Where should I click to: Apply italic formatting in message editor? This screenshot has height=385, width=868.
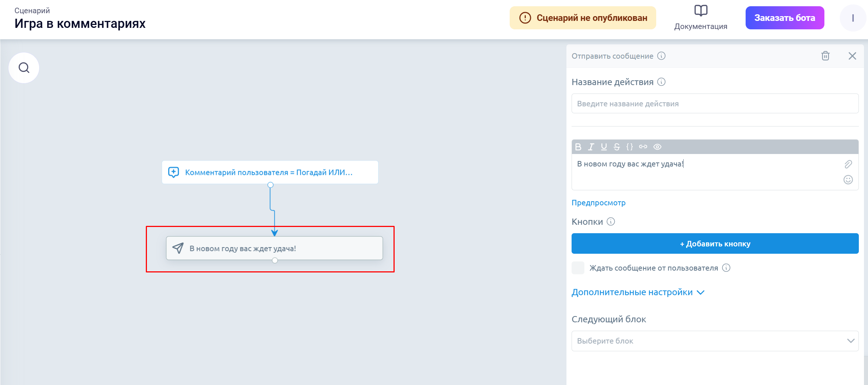591,147
